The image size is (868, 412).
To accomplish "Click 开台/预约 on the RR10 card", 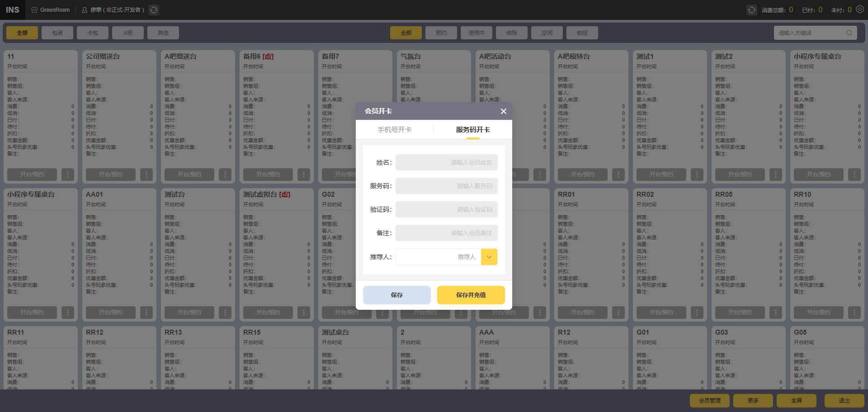I will [819, 313].
